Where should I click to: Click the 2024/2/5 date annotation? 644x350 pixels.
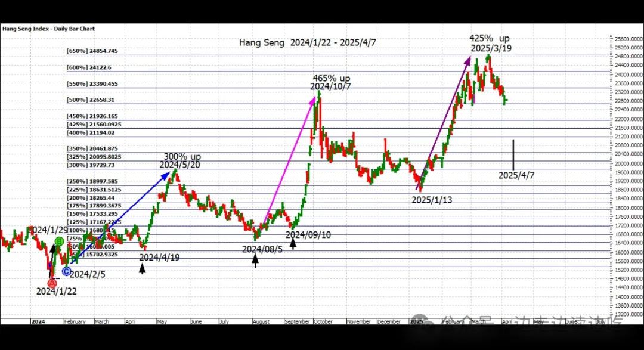click(88, 274)
